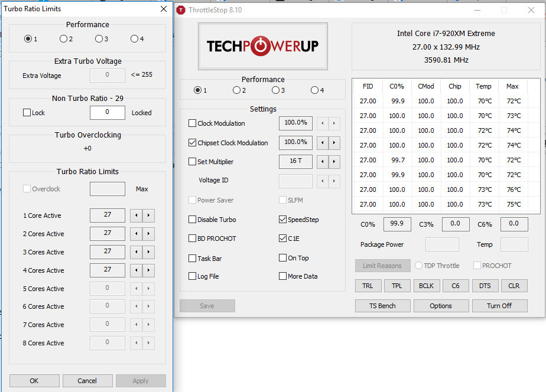Lower the Set Multiplier value
Screen dimensions: 546x392
(x=323, y=162)
